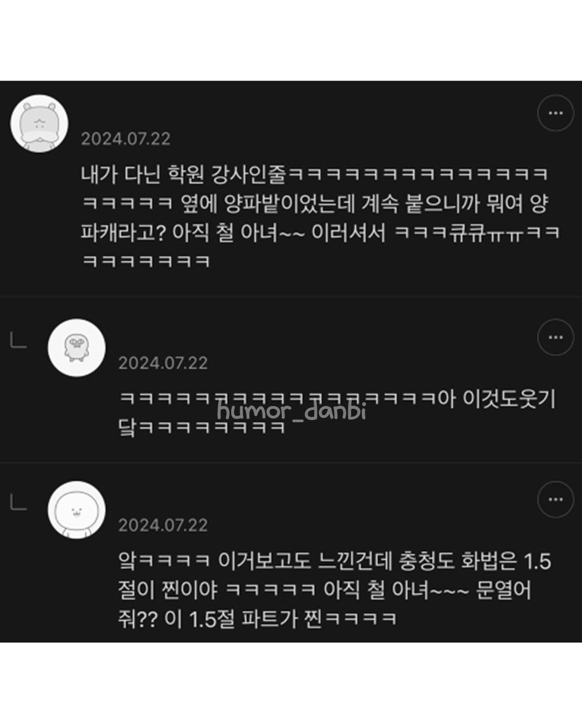Select the first comment text about 학원 강사
This screenshot has width=582, height=728.
pyautogui.click(x=321, y=217)
